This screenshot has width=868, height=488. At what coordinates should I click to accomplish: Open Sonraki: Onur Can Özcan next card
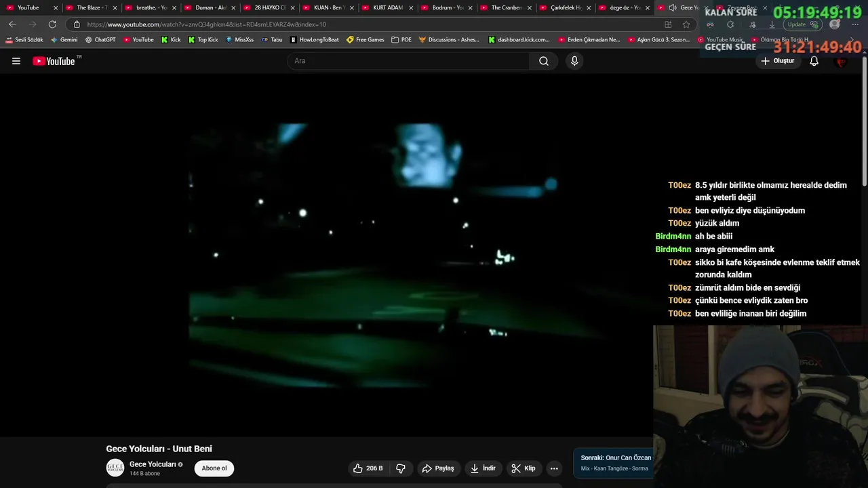click(614, 463)
